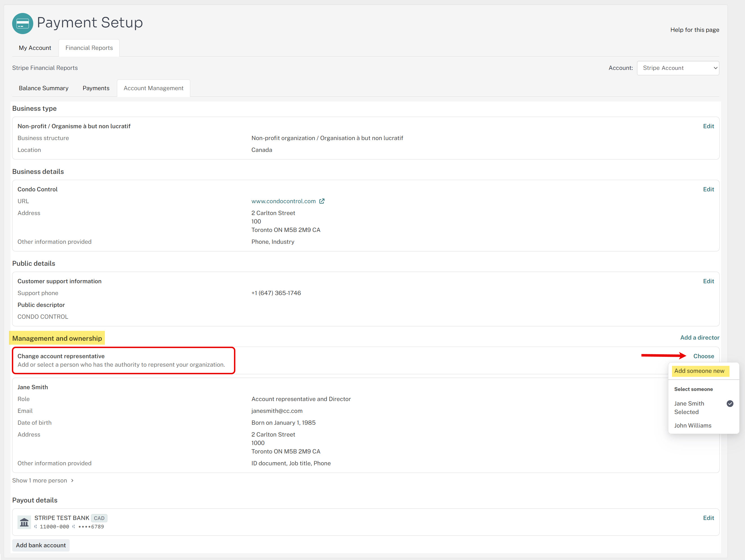Click bank account number ending 6789
745x560 pixels.
(x=91, y=527)
